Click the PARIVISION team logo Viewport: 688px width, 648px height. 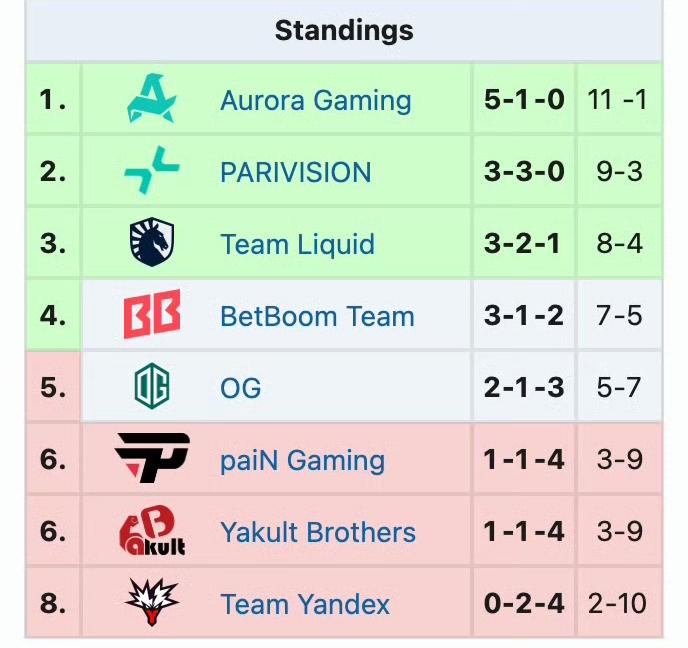pos(152,172)
